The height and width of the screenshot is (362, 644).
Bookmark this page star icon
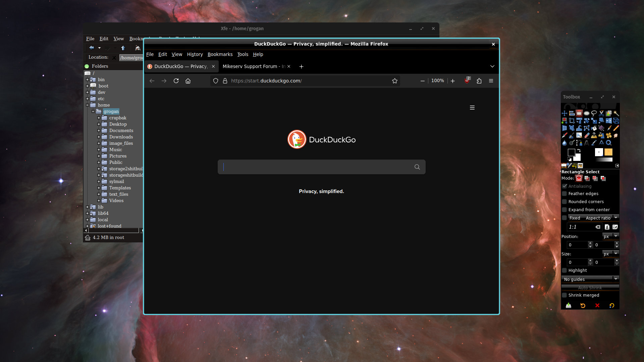(395, 81)
